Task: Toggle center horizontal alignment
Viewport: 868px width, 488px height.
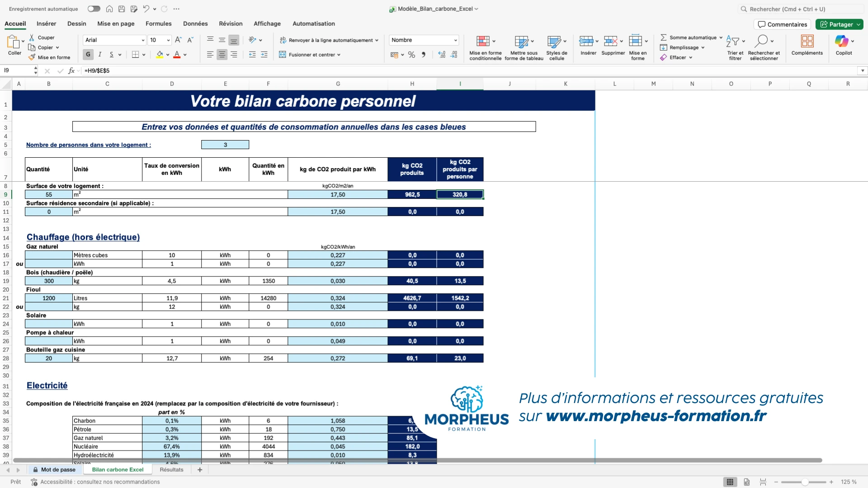Action: point(222,55)
